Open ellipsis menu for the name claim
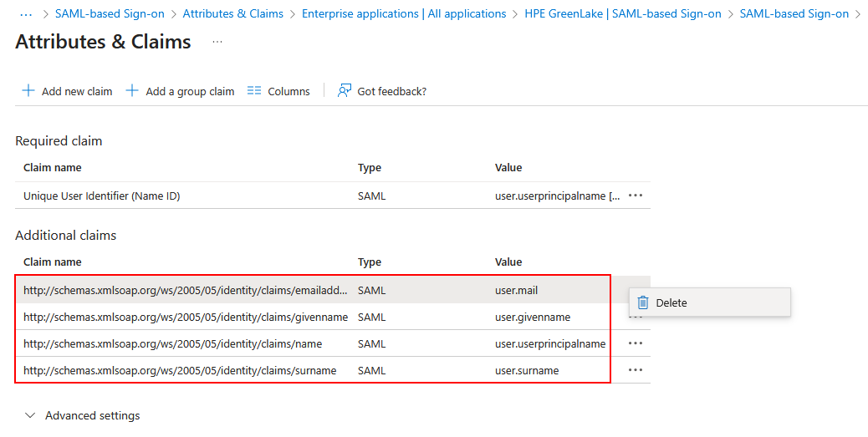Image resolution: width=868 pixels, height=437 pixels. 636,343
